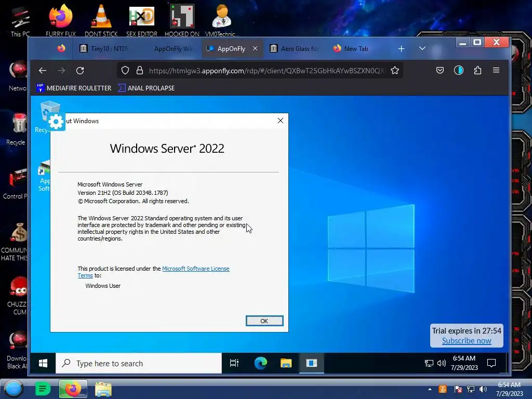Open Firefox extensions puzzle icon
532x399 pixels.
click(477, 70)
